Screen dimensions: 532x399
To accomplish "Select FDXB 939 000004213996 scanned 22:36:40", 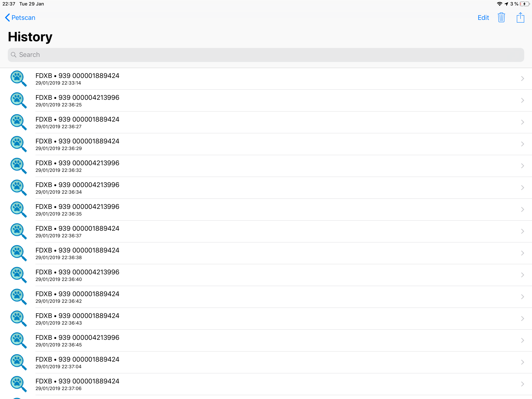I will [266, 275].
